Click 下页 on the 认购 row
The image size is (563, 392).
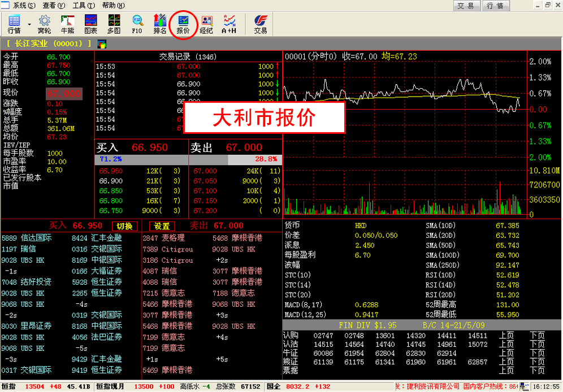click(537, 336)
